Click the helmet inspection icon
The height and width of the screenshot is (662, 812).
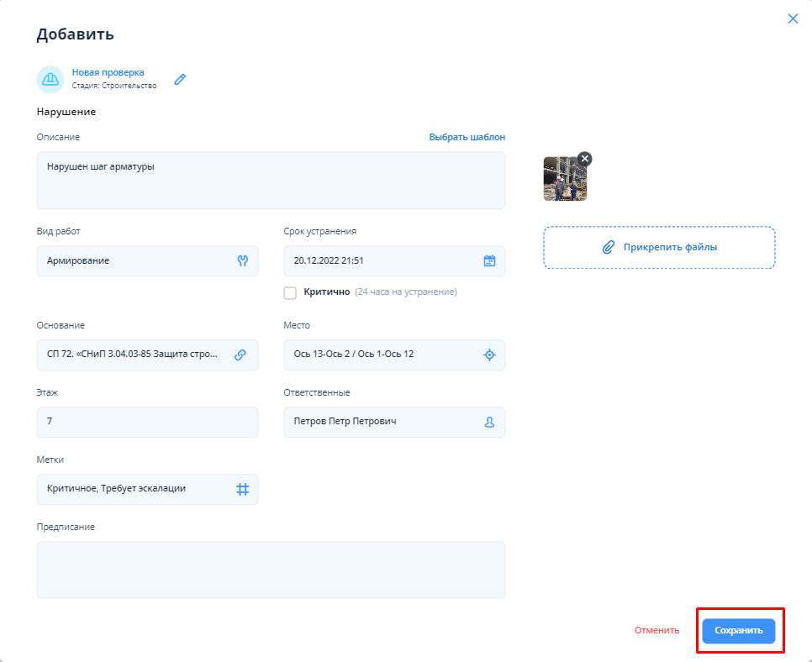pos(50,79)
